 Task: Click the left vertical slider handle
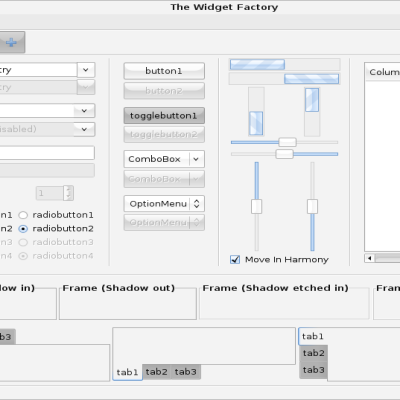coord(256,206)
